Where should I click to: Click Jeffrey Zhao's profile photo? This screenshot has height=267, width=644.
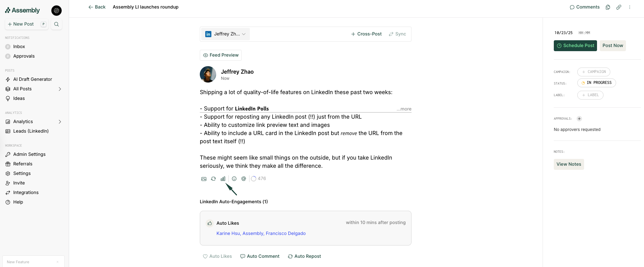208,74
